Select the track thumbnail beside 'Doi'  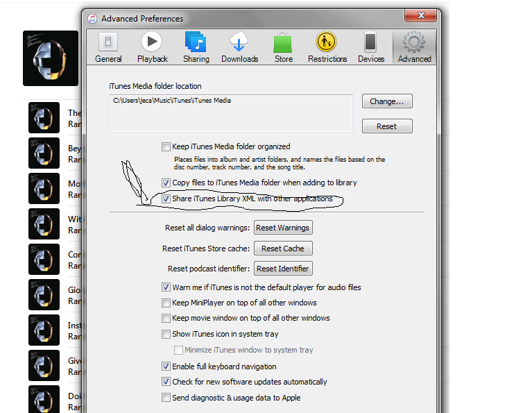pos(44,399)
